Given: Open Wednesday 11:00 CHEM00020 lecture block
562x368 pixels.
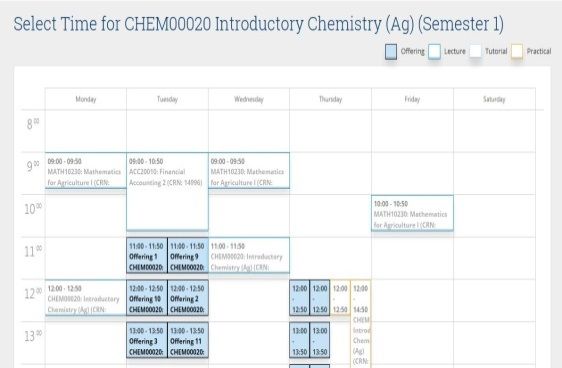Looking at the screenshot, I should point(249,256).
